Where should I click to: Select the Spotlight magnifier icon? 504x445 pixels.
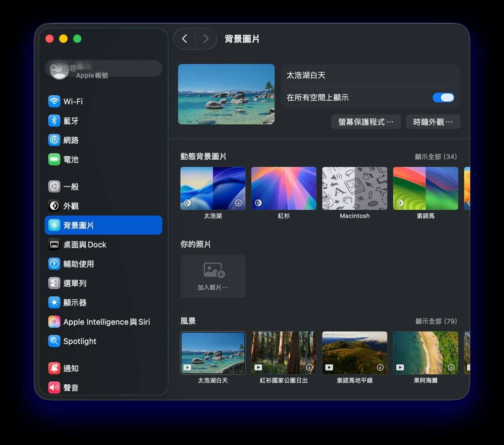click(x=54, y=341)
